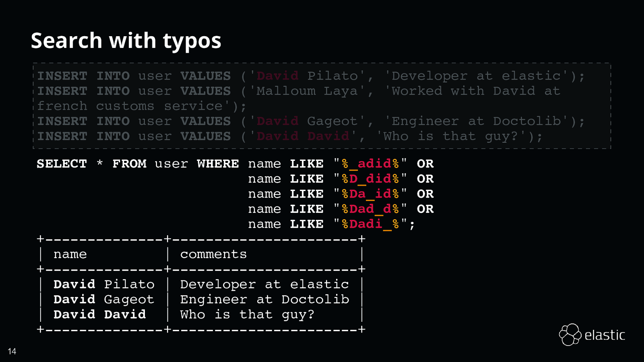644x362 pixels.
Task: Click the "David Gageot" result cell
Action: click(x=104, y=300)
